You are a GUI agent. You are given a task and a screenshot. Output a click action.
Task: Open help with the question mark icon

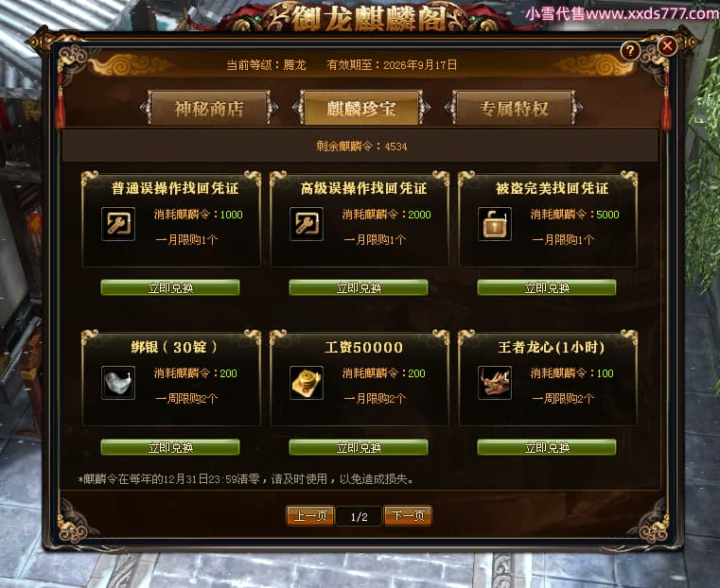(x=630, y=50)
